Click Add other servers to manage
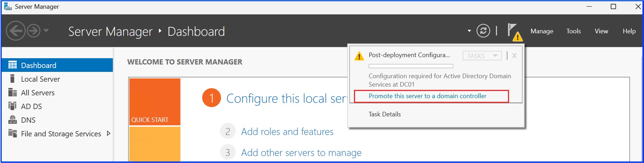This screenshot has width=644, height=163. pyautogui.click(x=301, y=153)
